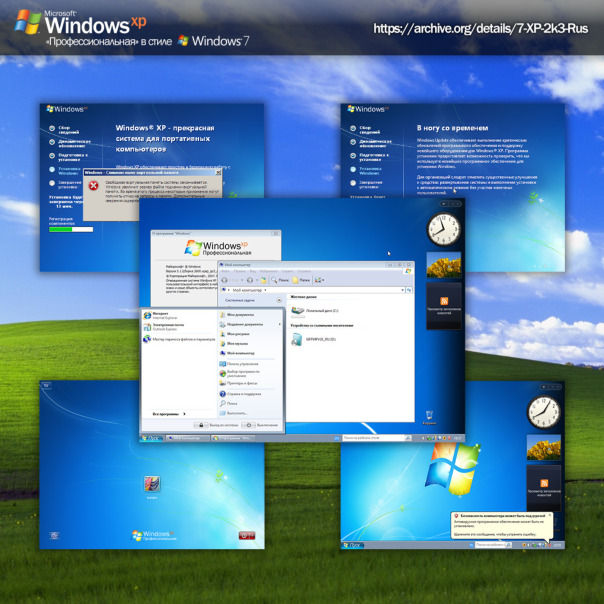Click Поиск magnifier entry in Start menu
The width and height of the screenshot is (604, 604).
229,403
